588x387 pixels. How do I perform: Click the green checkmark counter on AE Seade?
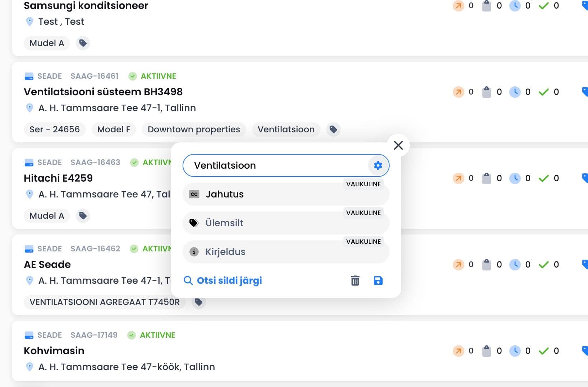[544, 265]
